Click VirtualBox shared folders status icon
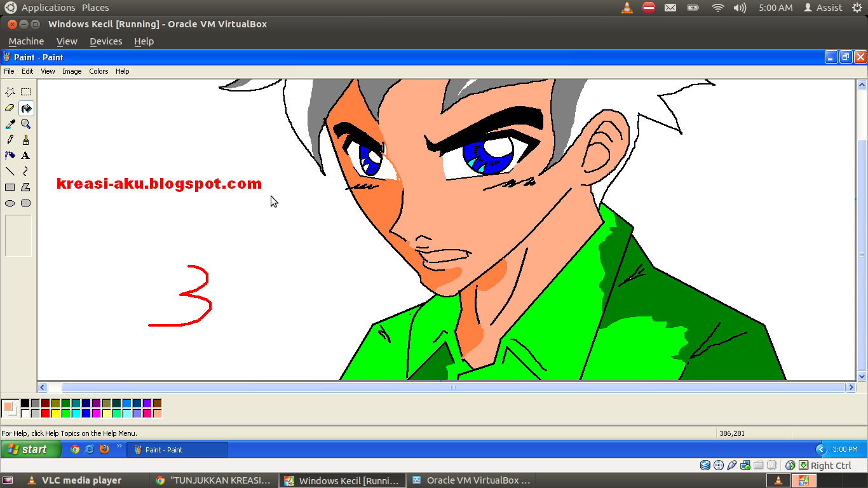 coord(759,465)
